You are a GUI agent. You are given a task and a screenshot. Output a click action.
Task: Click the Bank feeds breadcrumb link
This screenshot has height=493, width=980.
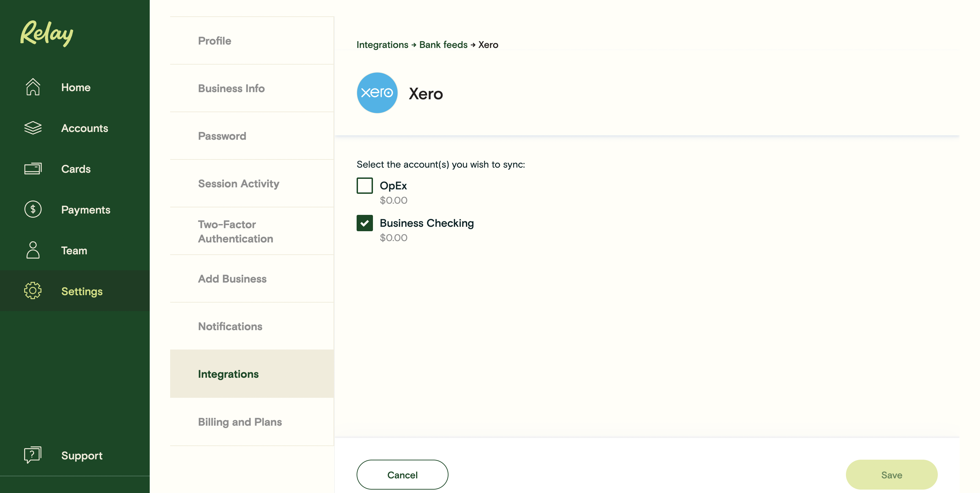tap(443, 45)
